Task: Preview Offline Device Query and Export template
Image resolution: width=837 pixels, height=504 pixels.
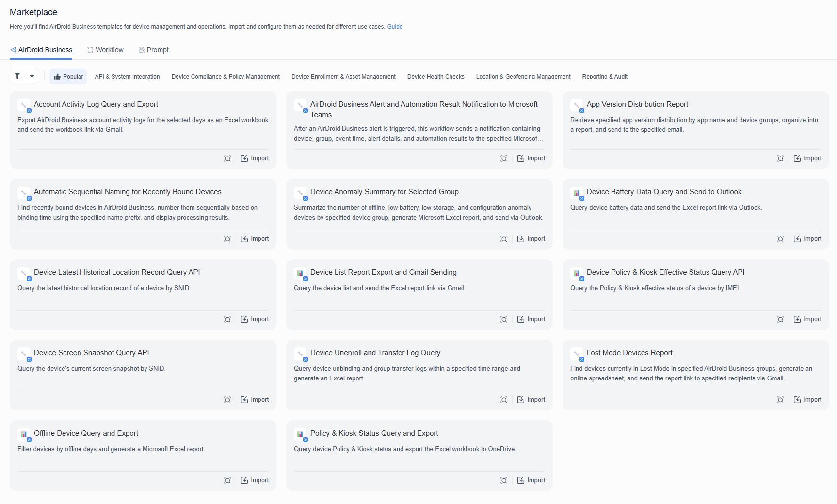Action: click(227, 480)
